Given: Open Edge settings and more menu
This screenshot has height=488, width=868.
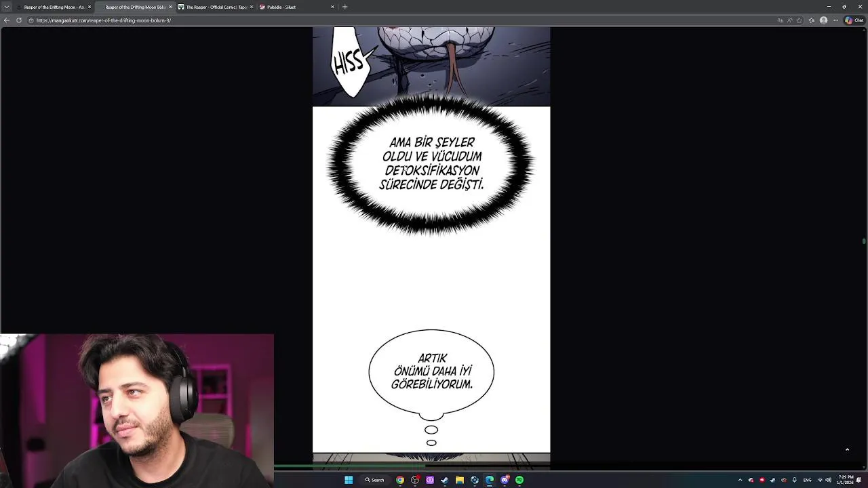Looking at the screenshot, I should (836, 20).
